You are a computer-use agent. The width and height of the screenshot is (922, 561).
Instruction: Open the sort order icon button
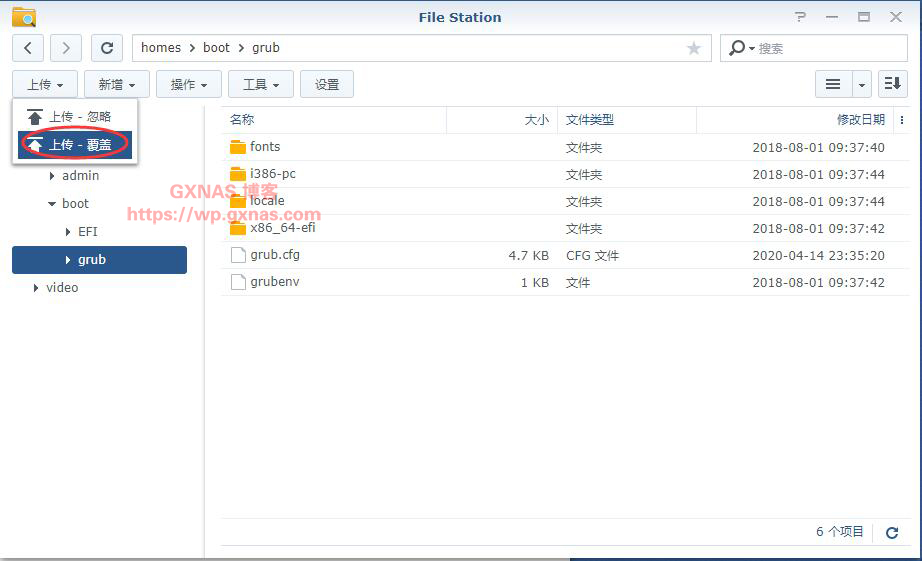893,84
